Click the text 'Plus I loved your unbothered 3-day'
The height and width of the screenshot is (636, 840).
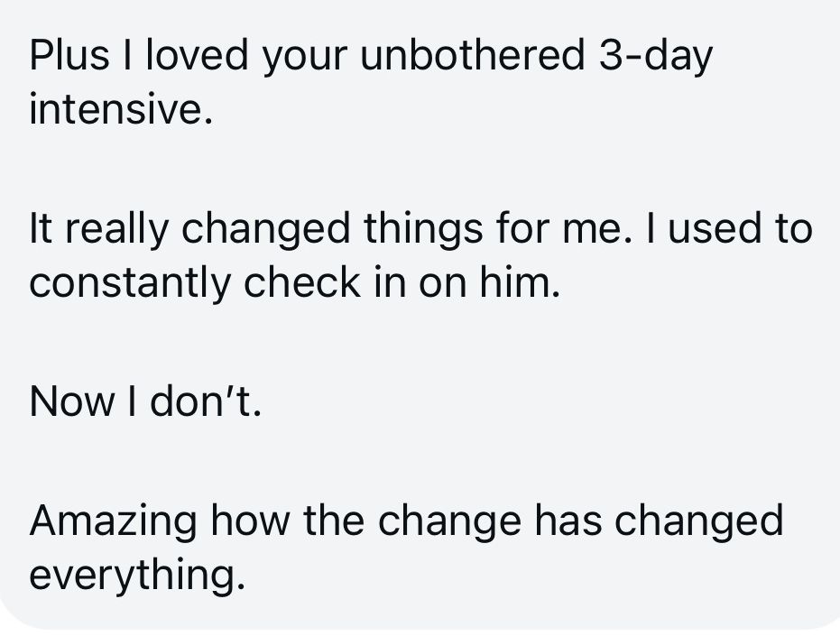click(x=371, y=56)
